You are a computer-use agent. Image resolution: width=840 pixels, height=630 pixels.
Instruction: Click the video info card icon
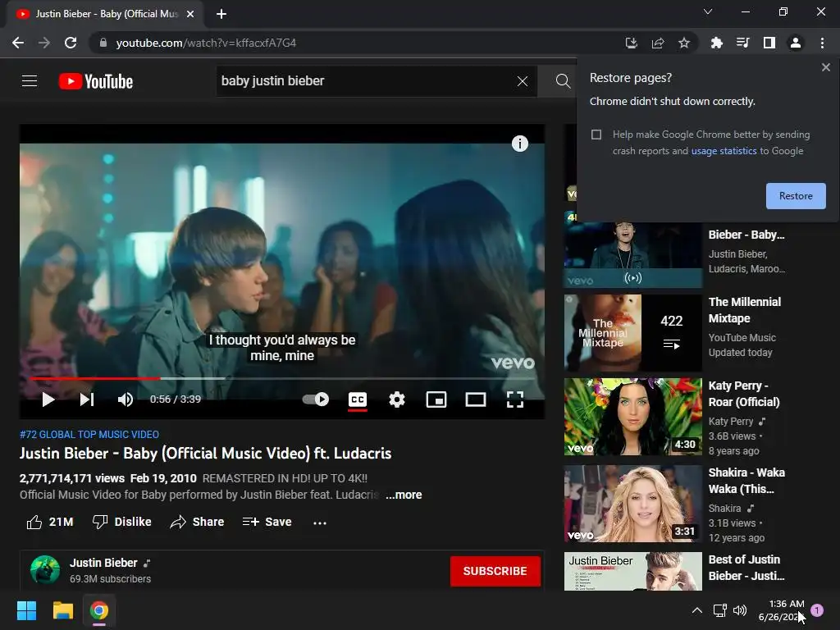pos(519,144)
